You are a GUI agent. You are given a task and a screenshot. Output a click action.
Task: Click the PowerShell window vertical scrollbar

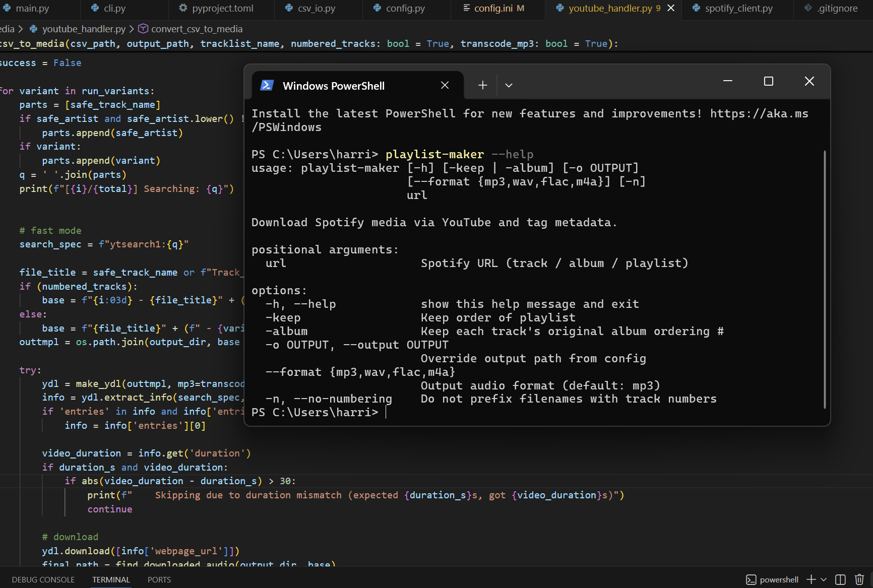click(825, 279)
